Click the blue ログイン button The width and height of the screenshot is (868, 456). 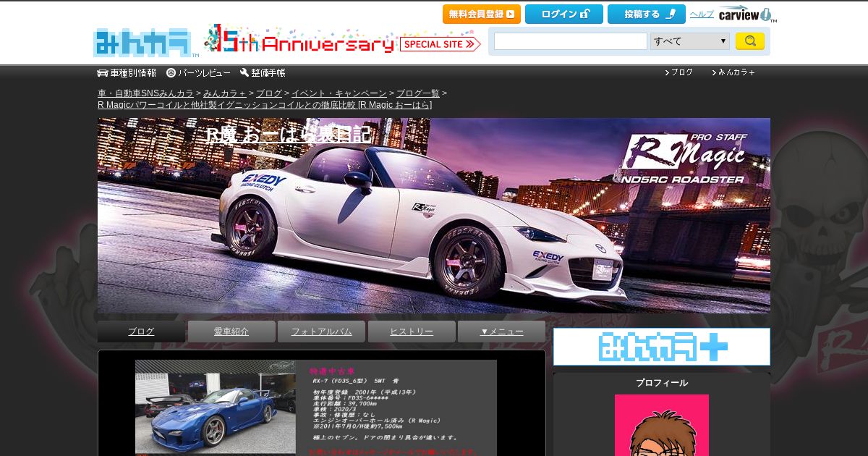(564, 14)
